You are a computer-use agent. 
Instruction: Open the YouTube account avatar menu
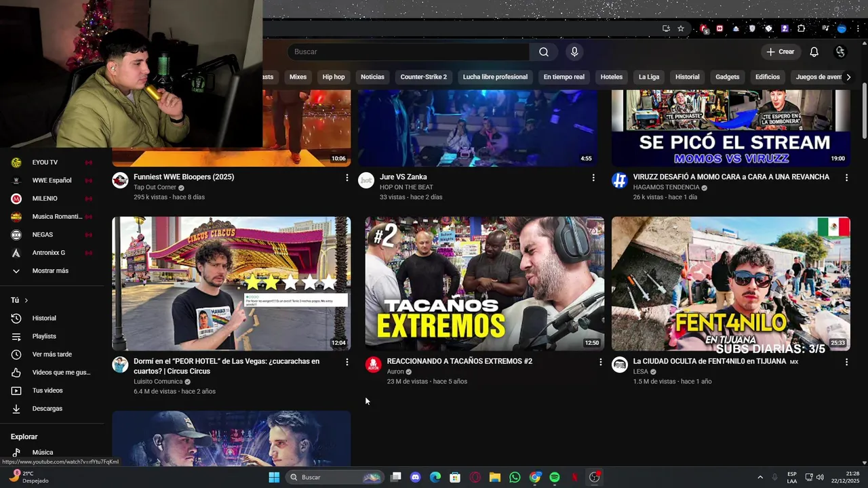pyautogui.click(x=841, y=52)
